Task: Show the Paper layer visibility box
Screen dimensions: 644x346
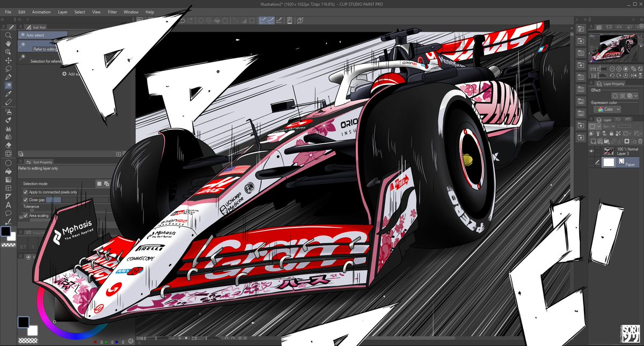Action: pos(591,162)
